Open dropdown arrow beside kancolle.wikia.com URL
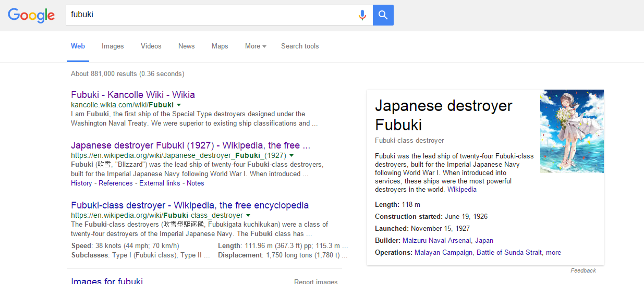This screenshot has height=284, width=644. (x=179, y=105)
